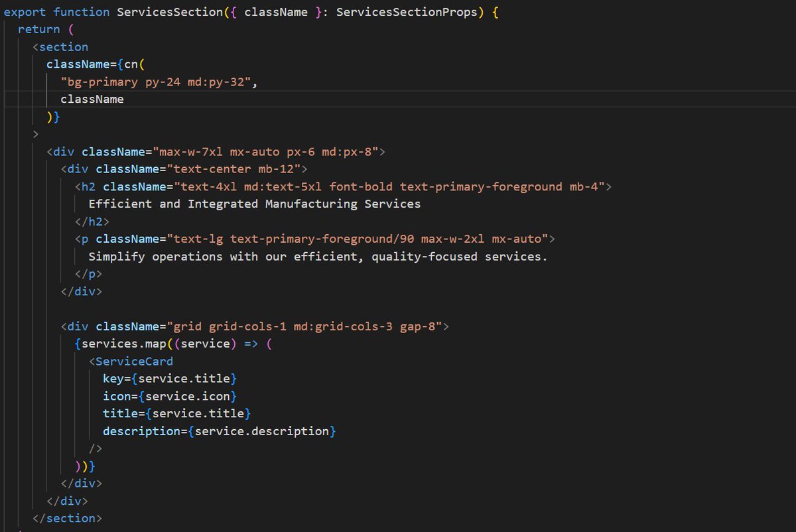Click the closing </section> tag

[x=68, y=518]
